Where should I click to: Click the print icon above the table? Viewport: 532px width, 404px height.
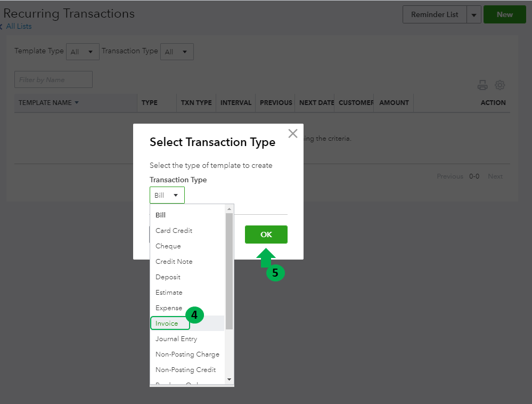[482, 85]
